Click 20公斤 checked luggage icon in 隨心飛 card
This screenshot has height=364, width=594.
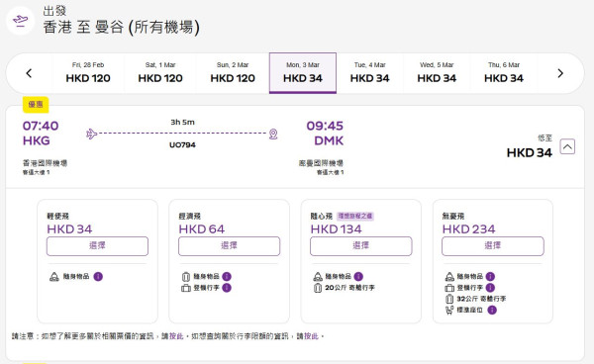click(x=318, y=288)
